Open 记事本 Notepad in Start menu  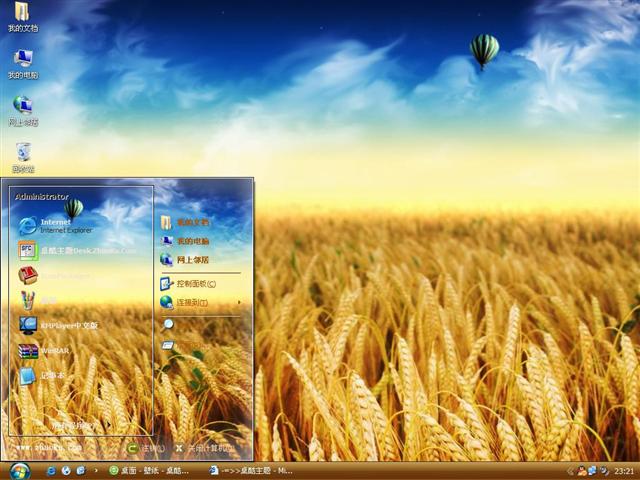tap(42, 376)
